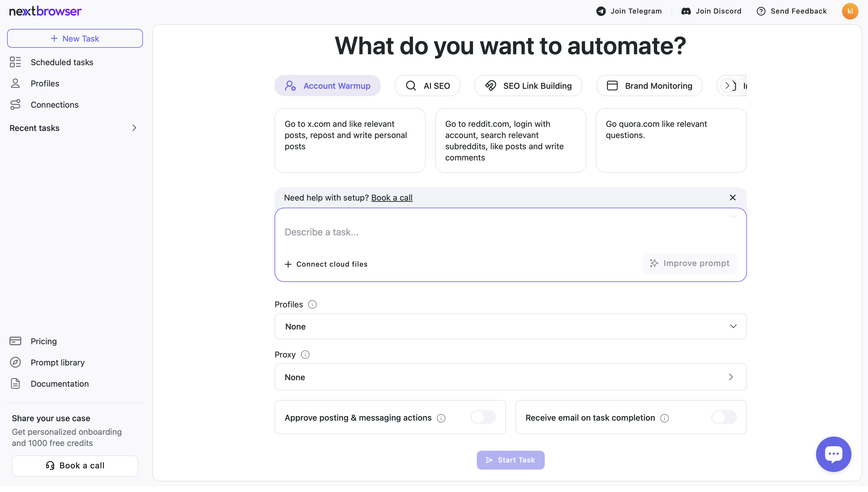
Task: Choose the quora.com relevant questions prompt card
Action: (671, 141)
